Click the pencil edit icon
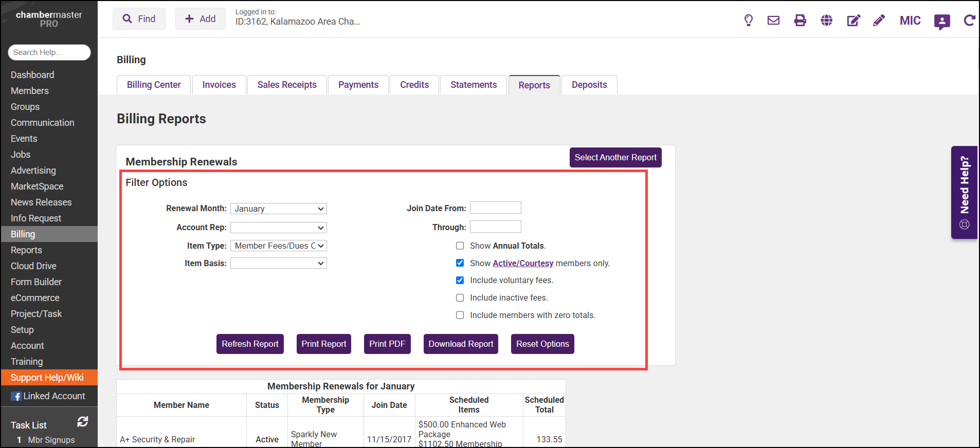 pyautogui.click(x=879, y=21)
